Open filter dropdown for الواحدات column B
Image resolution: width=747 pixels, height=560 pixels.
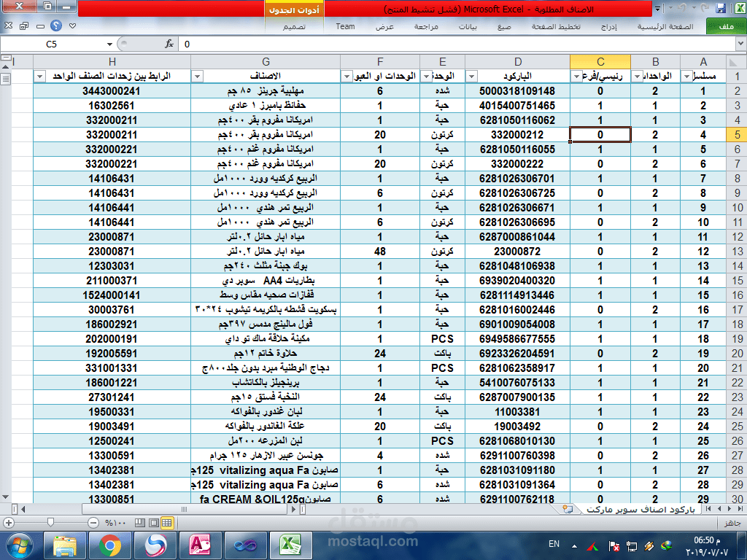point(637,76)
